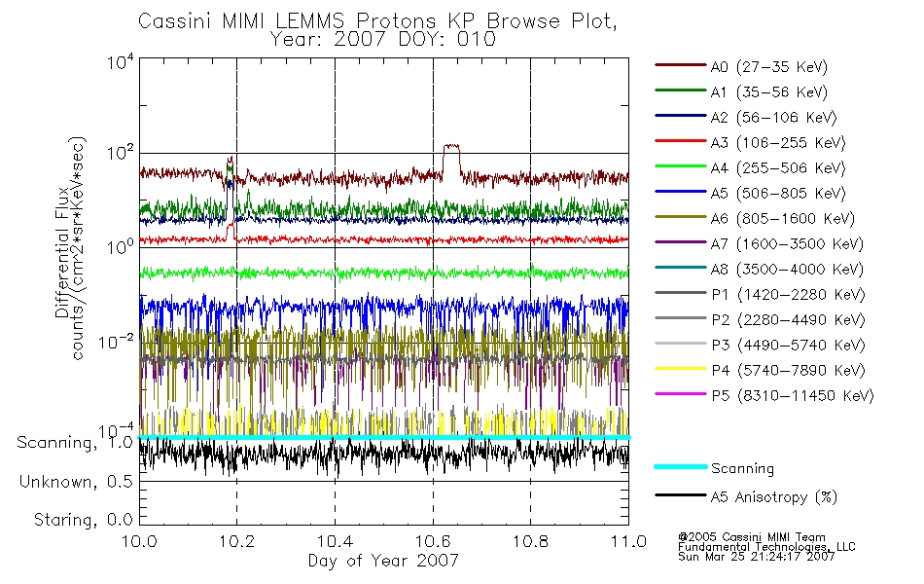The width and height of the screenshot is (924, 584).
Task: Click the P4 (5740-7890 KeV) yellow legend line
Action: (681, 369)
